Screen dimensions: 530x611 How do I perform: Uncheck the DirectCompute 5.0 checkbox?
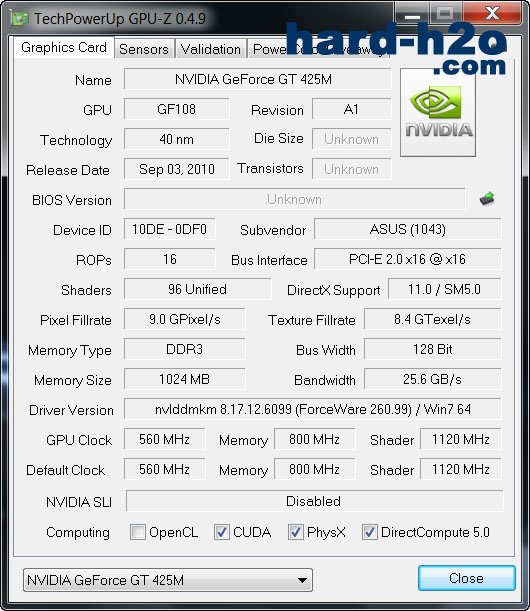(369, 532)
